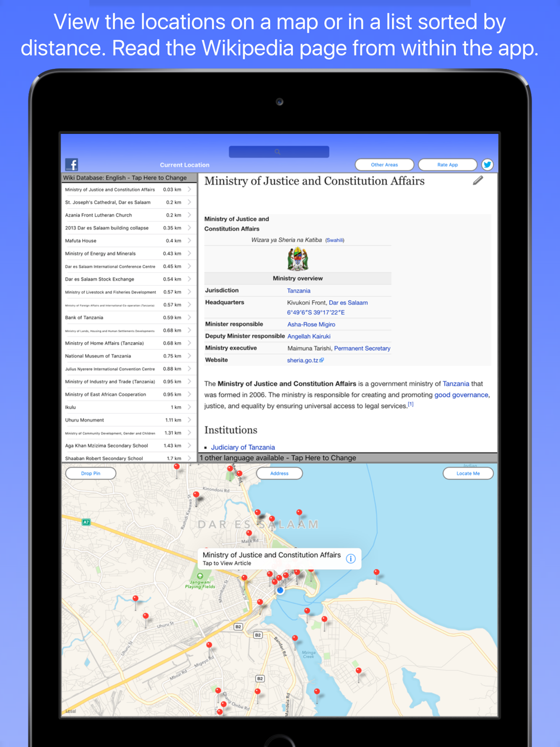Select Ministry of Livestock and Fisheries Development

(129, 292)
